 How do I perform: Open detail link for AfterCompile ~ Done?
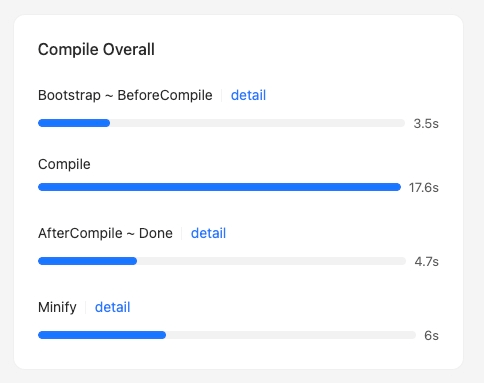click(x=208, y=233)
